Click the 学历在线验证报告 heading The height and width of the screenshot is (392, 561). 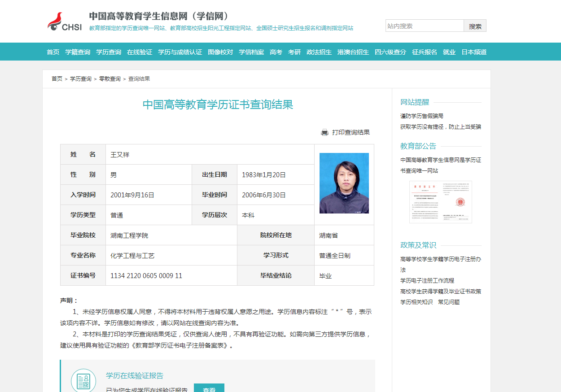tap(135, 376)
